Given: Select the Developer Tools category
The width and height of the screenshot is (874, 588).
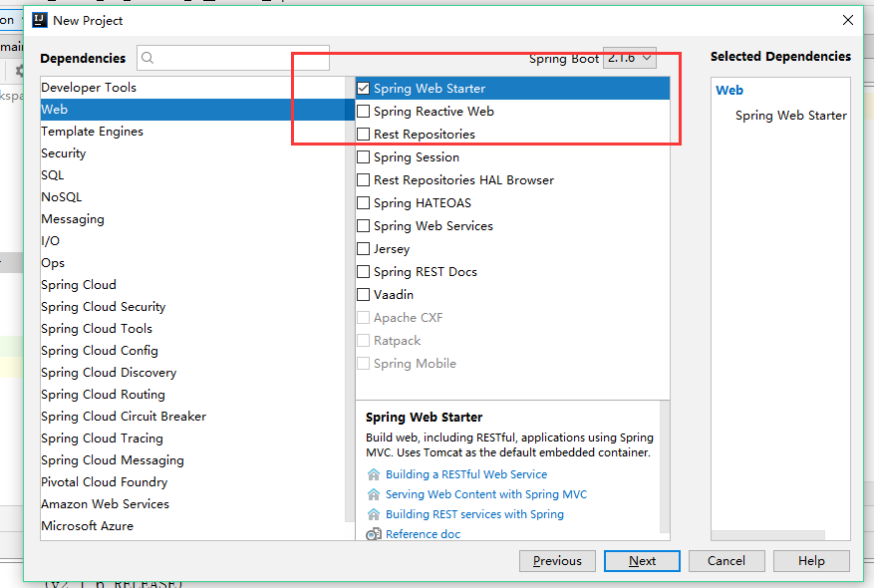Looking at the screenshot, I should point(193,88).
